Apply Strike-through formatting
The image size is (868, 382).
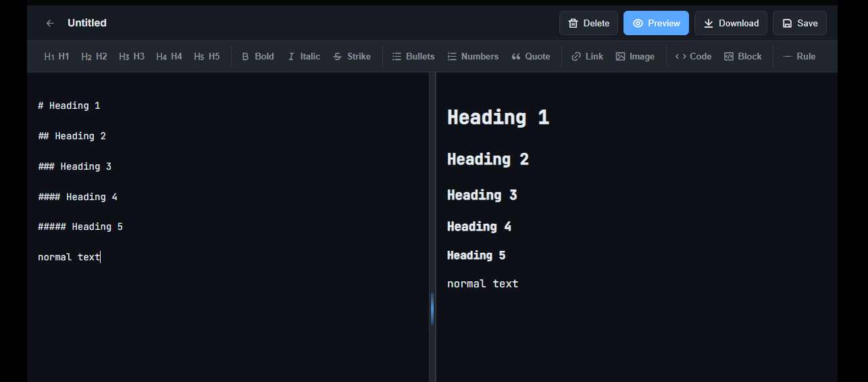[x=351, y=57]
